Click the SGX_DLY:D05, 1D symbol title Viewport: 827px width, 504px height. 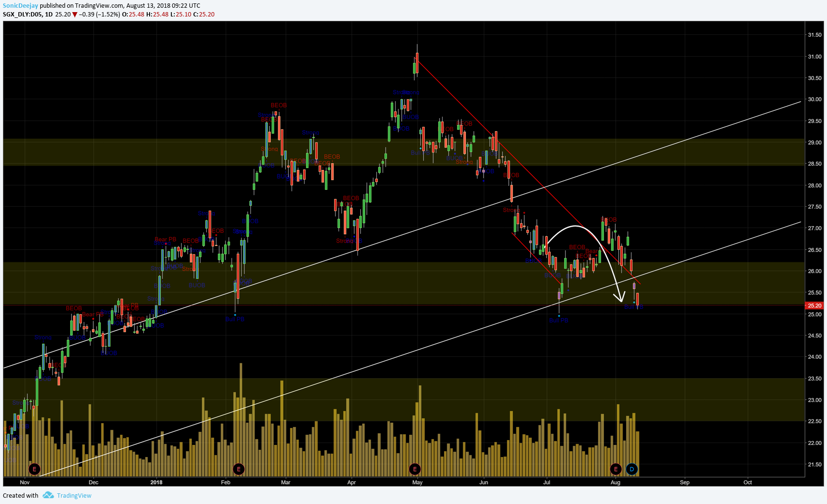click(x=28, y=15)
